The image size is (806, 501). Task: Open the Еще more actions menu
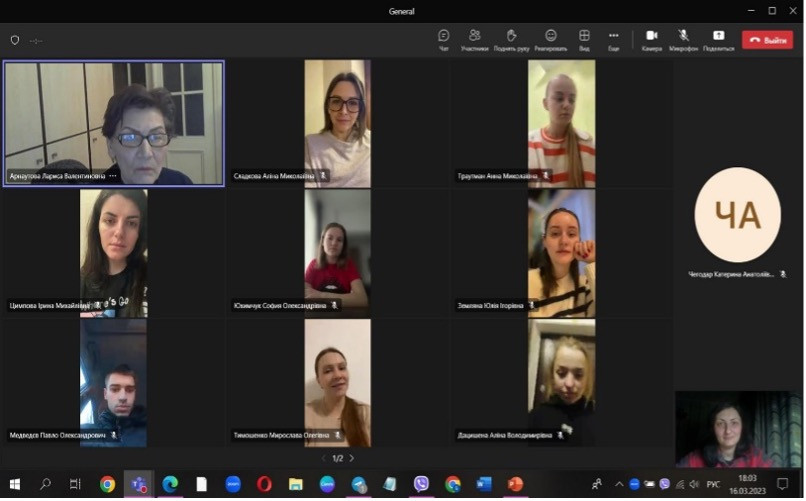tap(614, 40)
